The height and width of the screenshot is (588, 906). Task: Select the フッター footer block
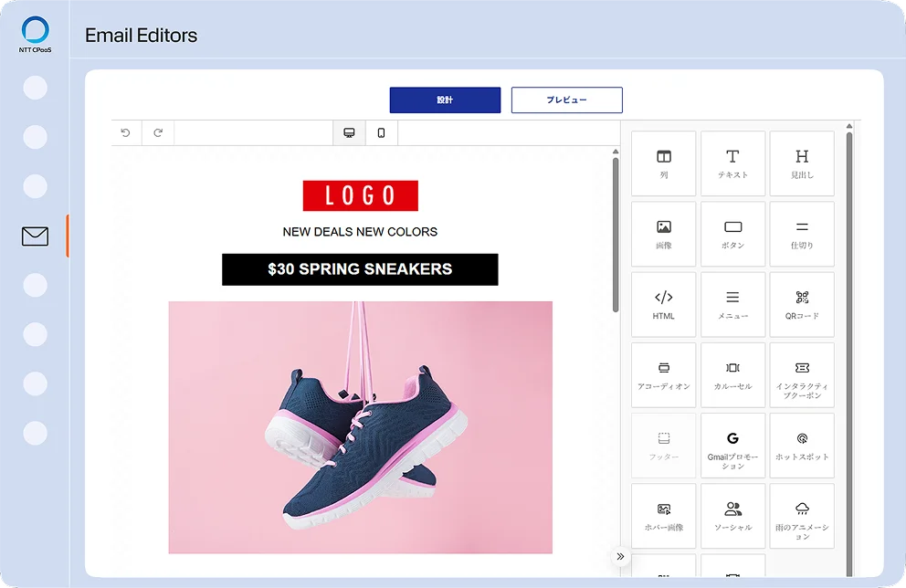point(663,446)
